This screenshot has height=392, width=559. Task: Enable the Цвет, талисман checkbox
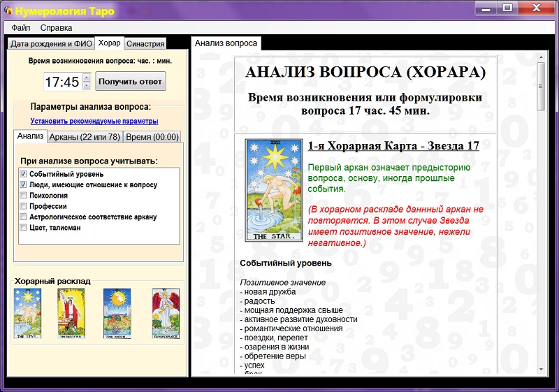23,227
